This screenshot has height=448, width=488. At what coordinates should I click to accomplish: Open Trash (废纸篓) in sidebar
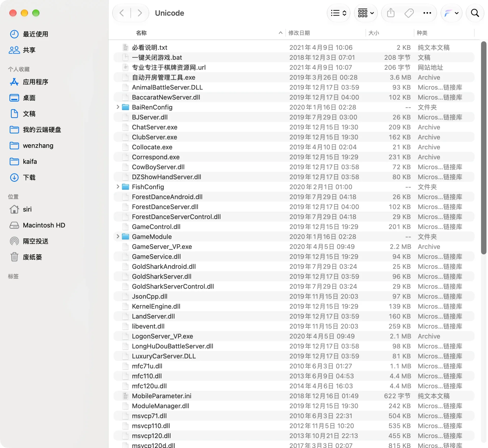tap(32, 257)
